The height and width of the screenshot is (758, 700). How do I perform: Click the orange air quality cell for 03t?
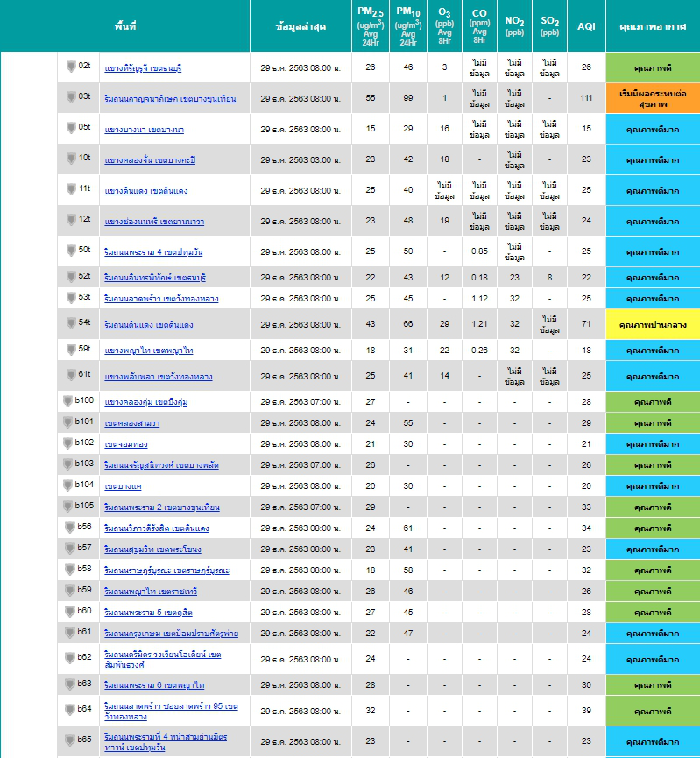653,99
